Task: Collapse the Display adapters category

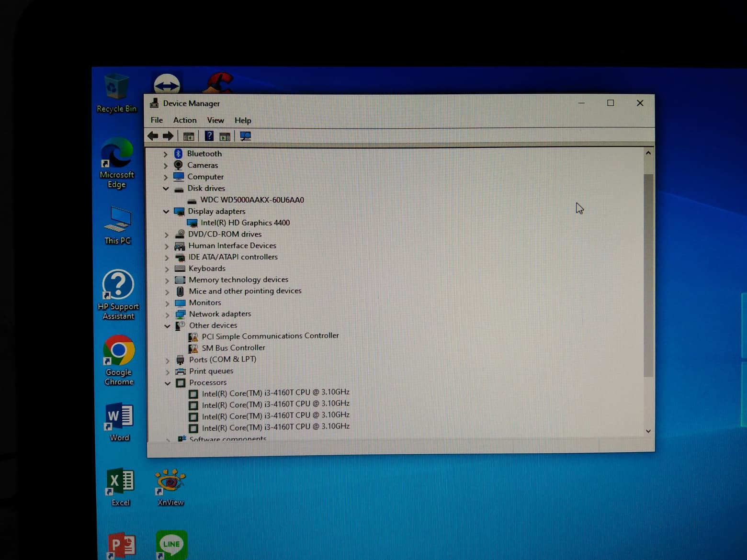Action: pos(166,212)
